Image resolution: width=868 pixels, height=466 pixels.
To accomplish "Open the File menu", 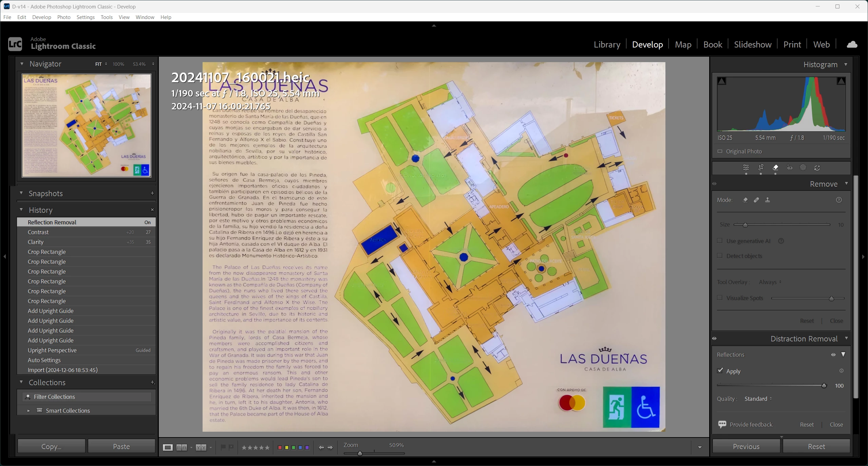I will (x=7, y=17).
